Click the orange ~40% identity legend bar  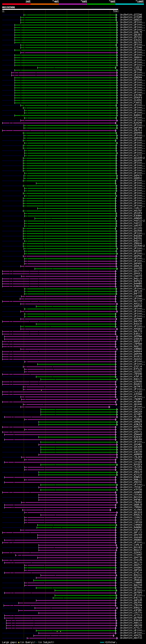45,4
